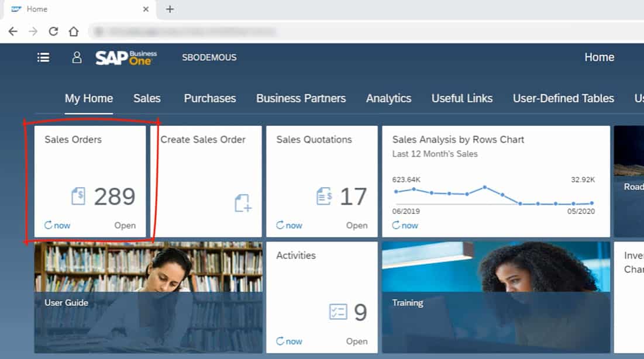Screen dimensions: 644x359
Task: Open the hamburger main menu icon
Action: 43,57
